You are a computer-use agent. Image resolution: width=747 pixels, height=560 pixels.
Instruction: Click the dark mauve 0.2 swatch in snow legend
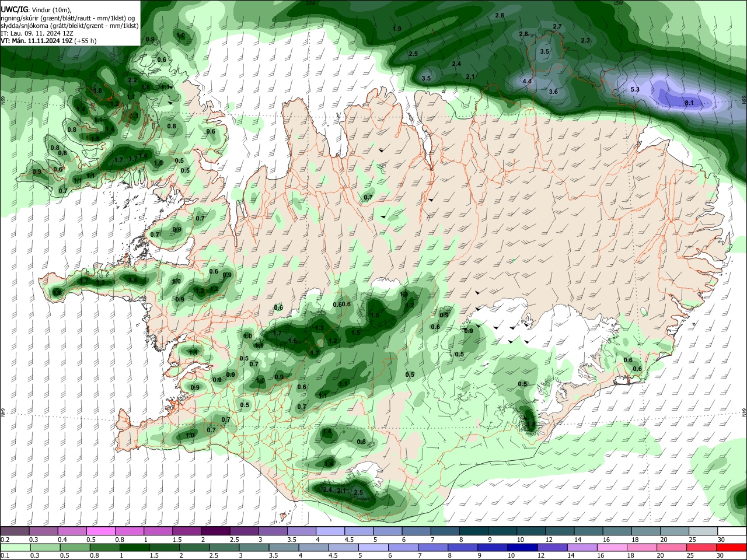pos(15,531)
